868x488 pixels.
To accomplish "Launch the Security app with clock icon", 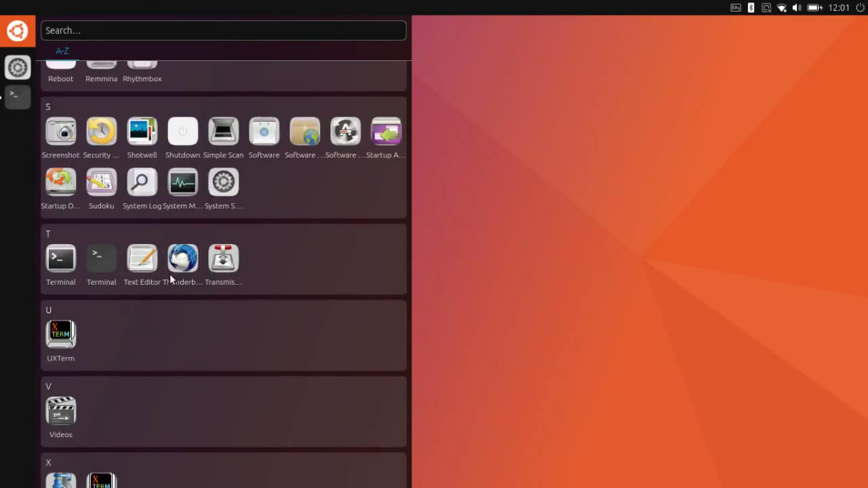I will pyautogui.click(x=101, y=131).
